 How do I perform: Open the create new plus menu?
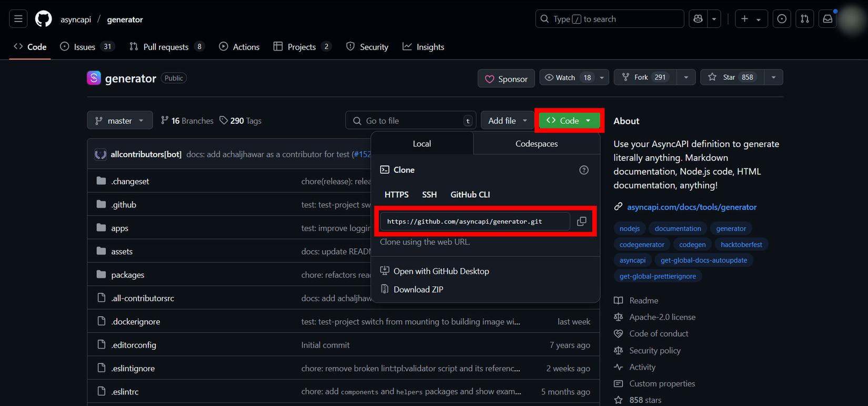[751, 19]
